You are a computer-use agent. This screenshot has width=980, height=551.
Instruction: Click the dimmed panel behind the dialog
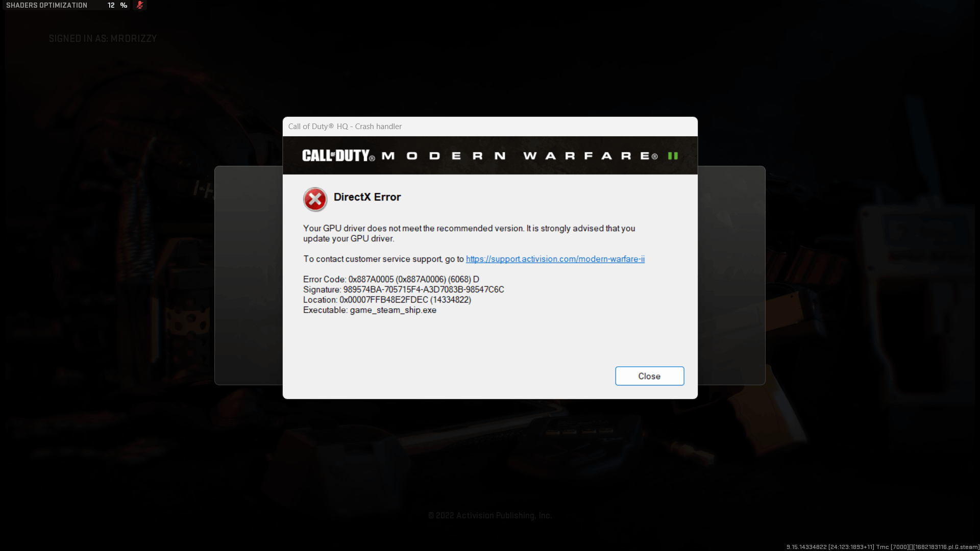(248, 275)
